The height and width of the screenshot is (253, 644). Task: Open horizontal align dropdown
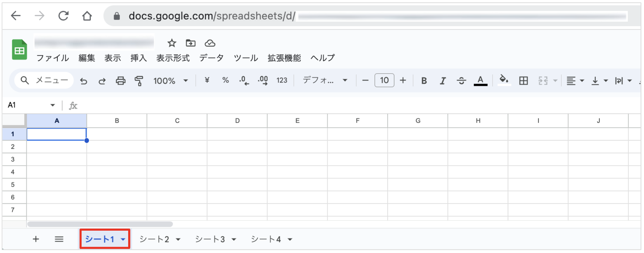(x=575, y=81)
